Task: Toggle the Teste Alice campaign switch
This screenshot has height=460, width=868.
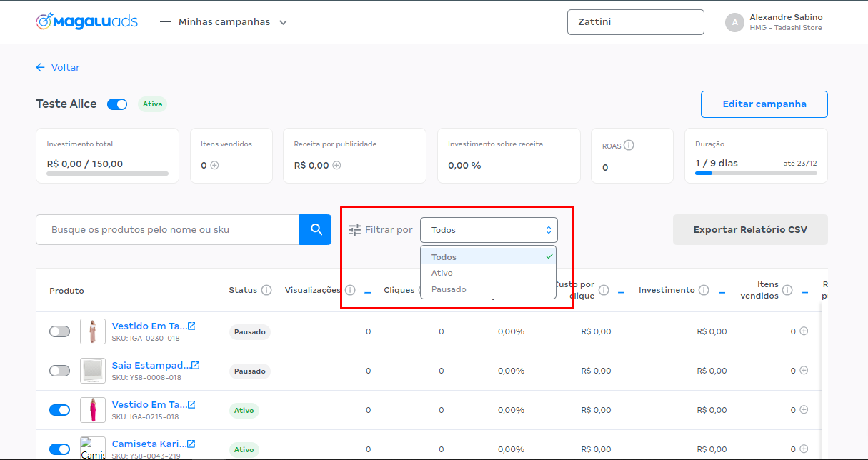Action: pyautogui.click(x=117, y=104)
